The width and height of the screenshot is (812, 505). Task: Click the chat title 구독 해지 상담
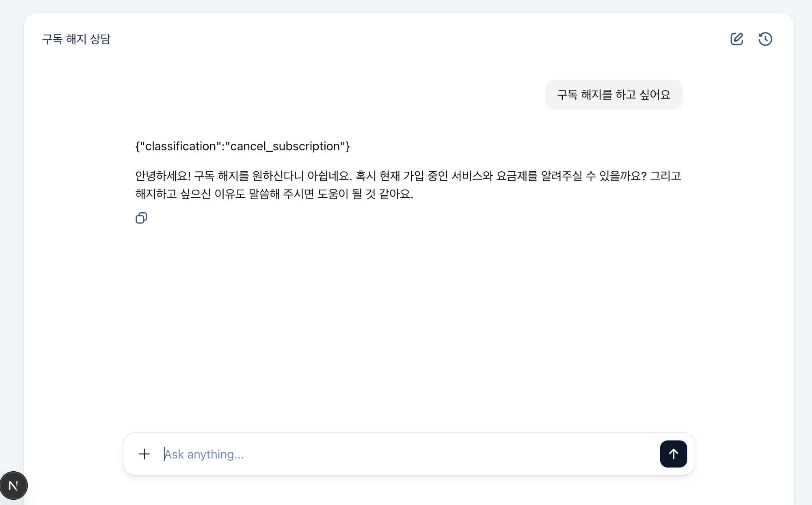coord(77,39)
